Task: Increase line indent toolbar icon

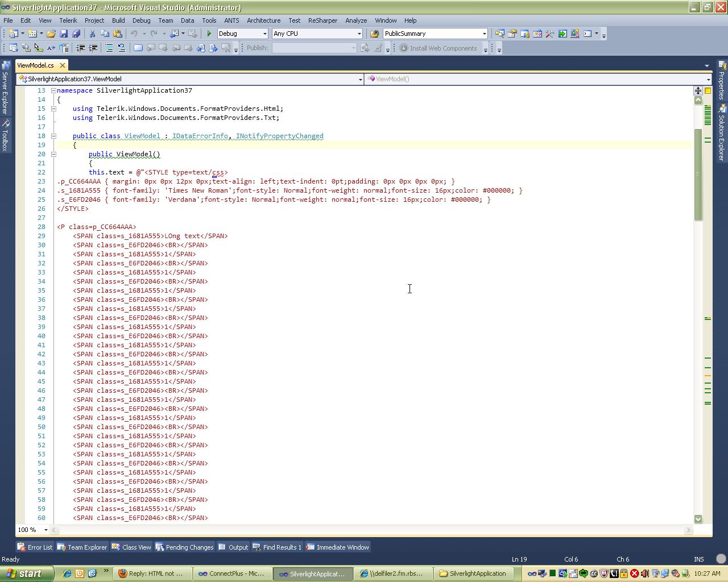Action: (x=93, y=48)
